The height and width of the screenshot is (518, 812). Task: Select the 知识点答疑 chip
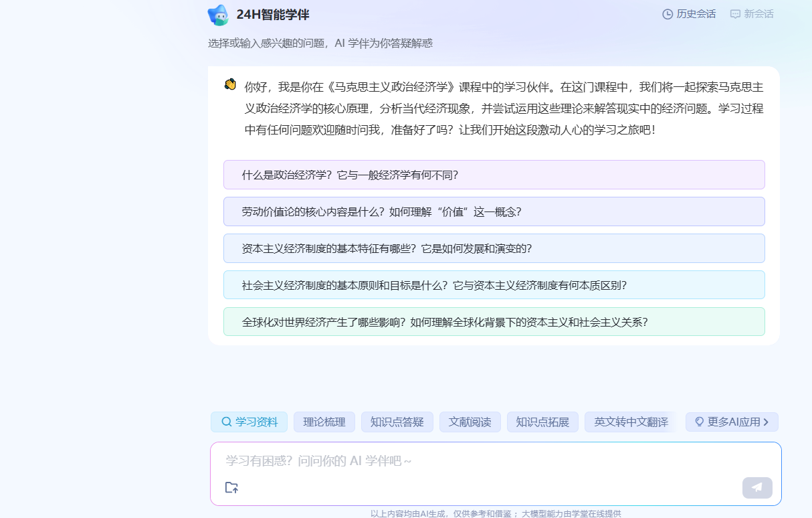click(x=397, y=422)
